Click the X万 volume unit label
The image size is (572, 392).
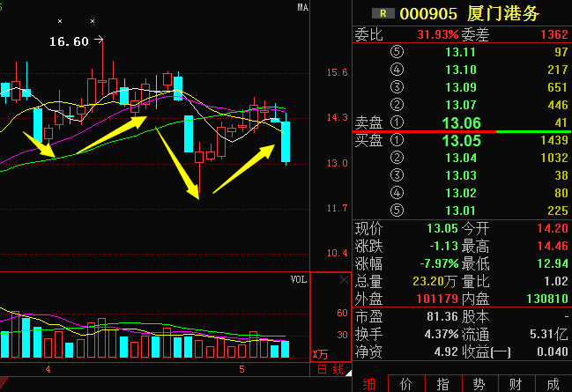(321, 354)
